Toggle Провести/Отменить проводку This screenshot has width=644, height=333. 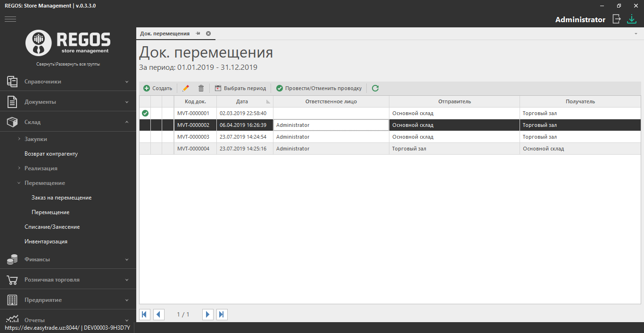tap(319, 88)
